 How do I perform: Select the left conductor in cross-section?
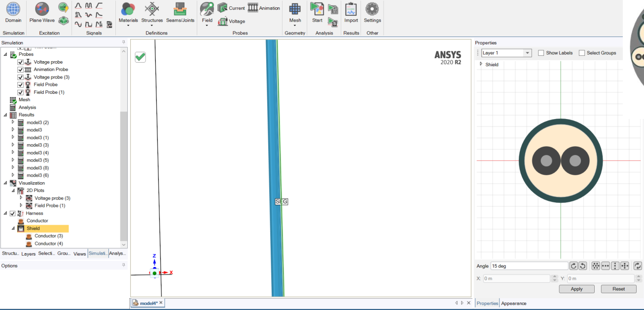pyautogui.click(x=546, y=161)
